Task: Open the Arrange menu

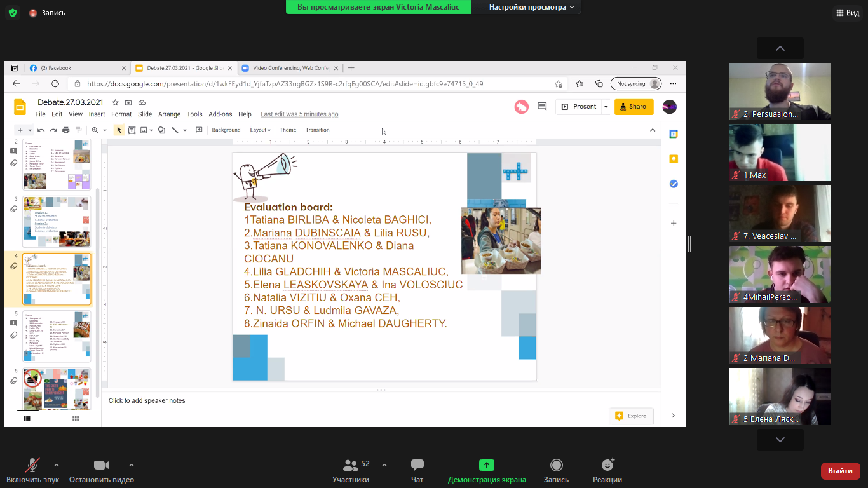Action: pyautogui.click(x=169, y=114)
